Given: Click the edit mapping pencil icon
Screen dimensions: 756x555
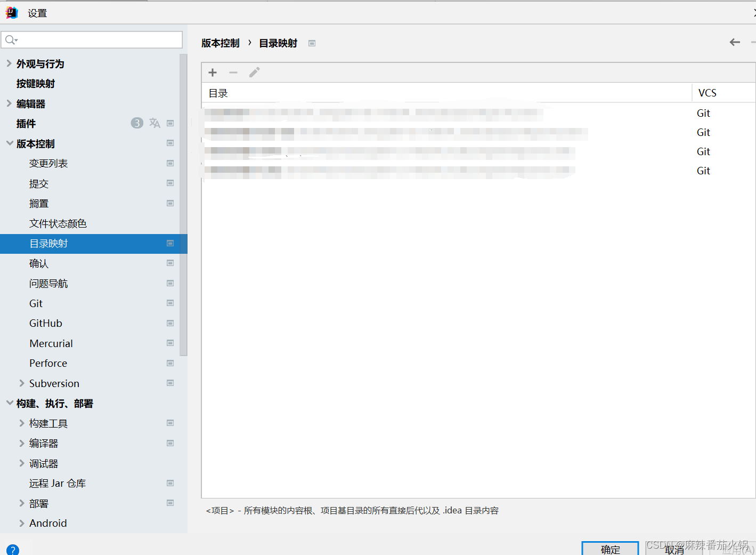Looking at the screenshot, I should click(254, 72).
